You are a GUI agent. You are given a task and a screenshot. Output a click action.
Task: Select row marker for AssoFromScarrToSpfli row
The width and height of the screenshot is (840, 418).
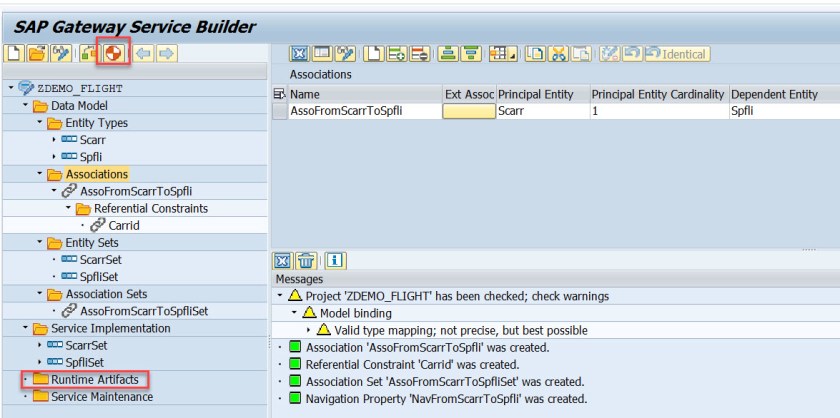point(280,111)
